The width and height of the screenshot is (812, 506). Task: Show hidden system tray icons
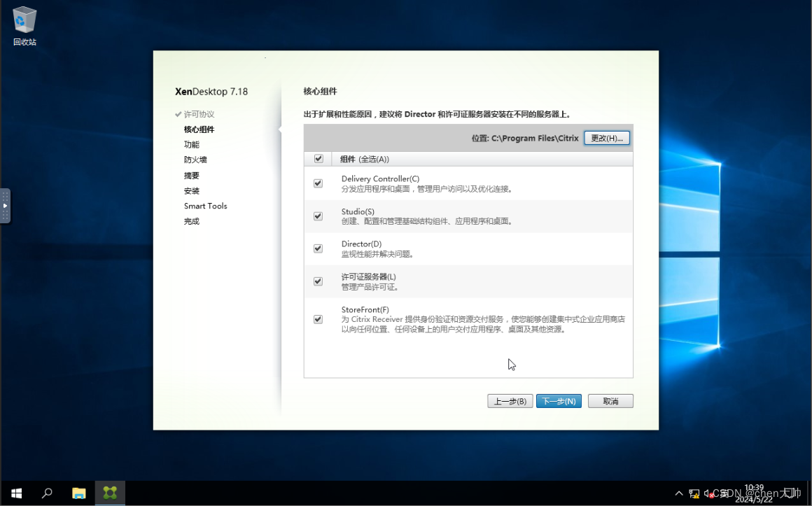point(679,493)
